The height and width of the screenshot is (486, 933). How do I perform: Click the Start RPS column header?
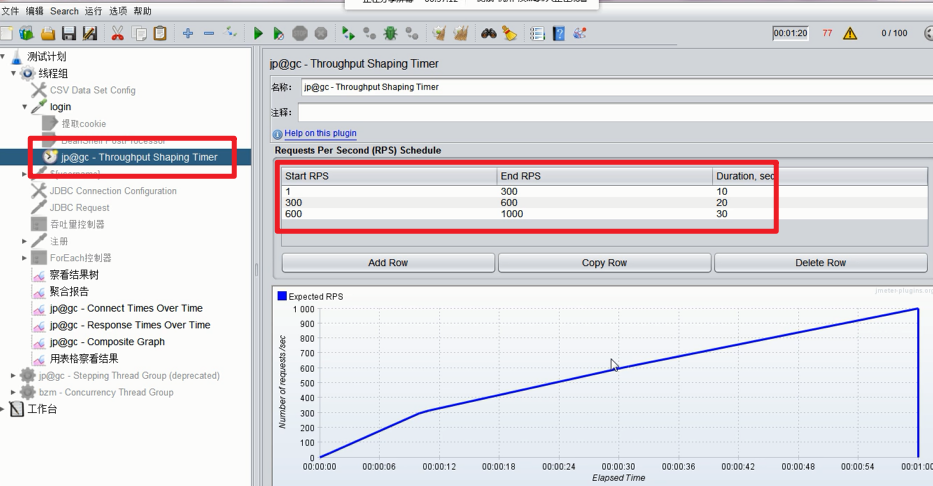(x=389, y=176)
